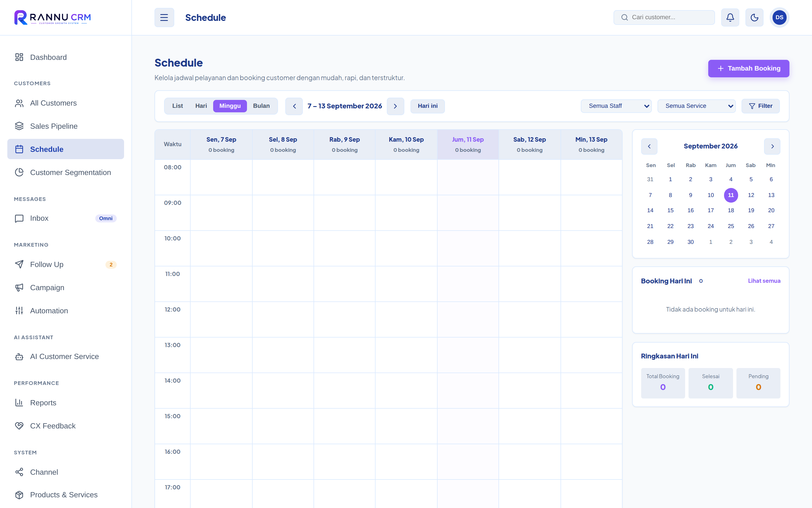Open the Filter button

760,106
